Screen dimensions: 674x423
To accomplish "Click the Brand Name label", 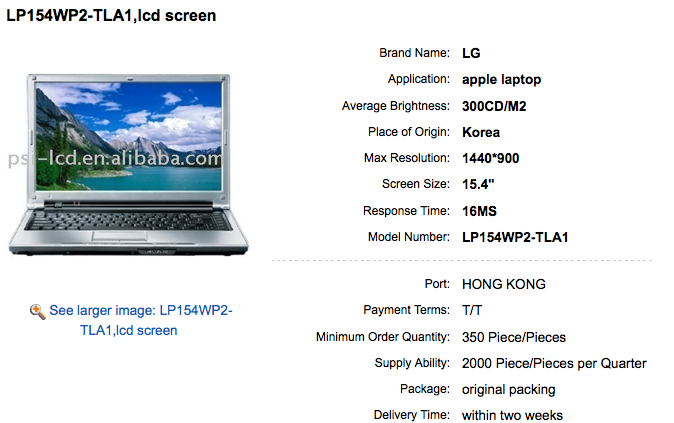I will [x=414, y=53].
